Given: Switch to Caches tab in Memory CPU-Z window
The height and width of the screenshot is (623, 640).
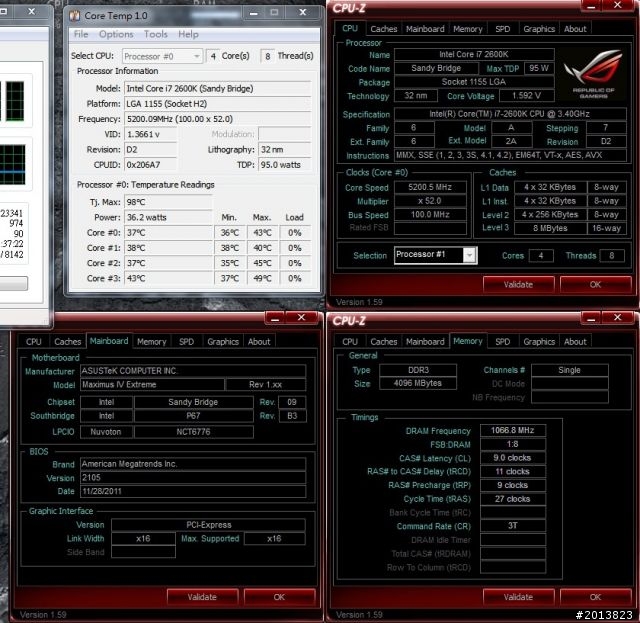Looking at the screenshot, I should point(383,342).
